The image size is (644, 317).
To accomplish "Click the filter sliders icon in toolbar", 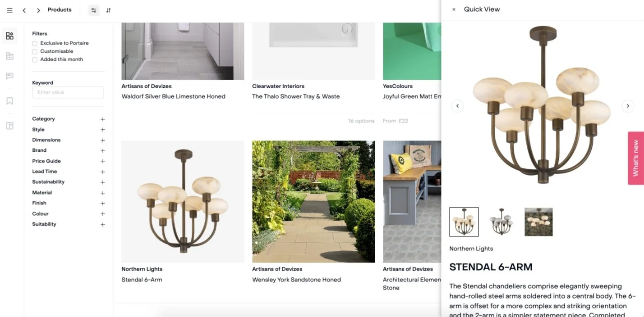I will coord(93,10).
